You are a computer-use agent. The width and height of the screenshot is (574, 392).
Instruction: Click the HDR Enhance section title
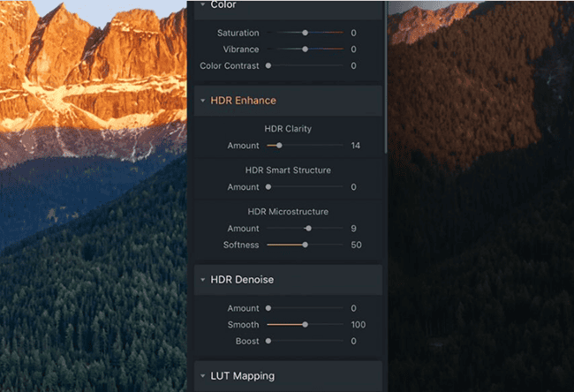243,101
